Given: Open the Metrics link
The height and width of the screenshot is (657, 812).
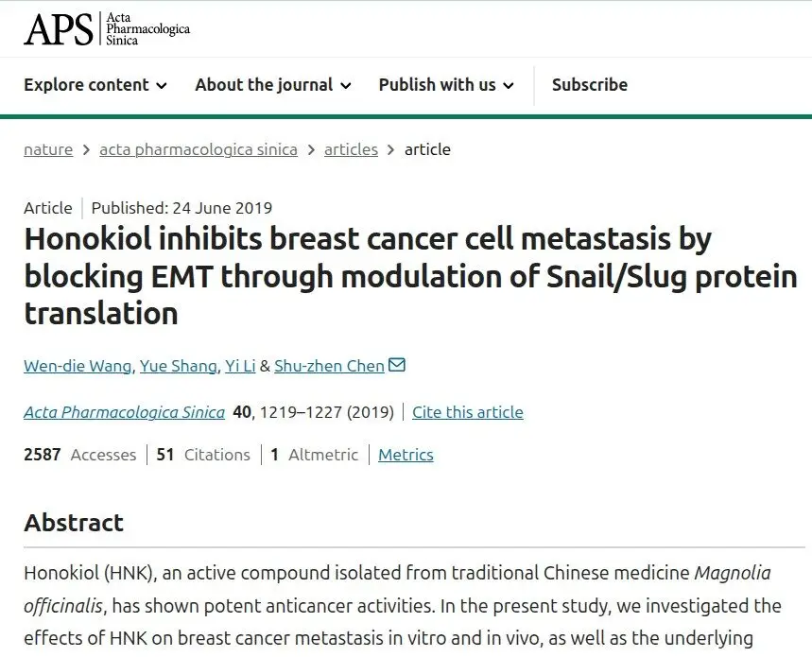Looking at the screenshot, I should coord(406,455).
